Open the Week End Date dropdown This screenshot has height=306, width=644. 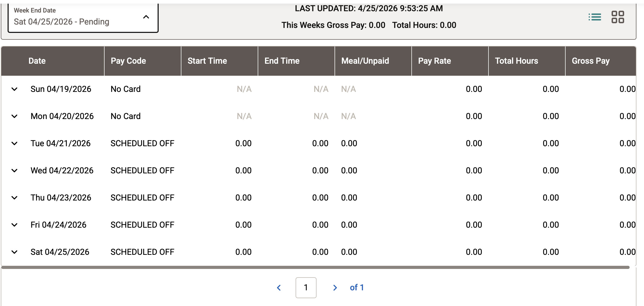point(83,17)
